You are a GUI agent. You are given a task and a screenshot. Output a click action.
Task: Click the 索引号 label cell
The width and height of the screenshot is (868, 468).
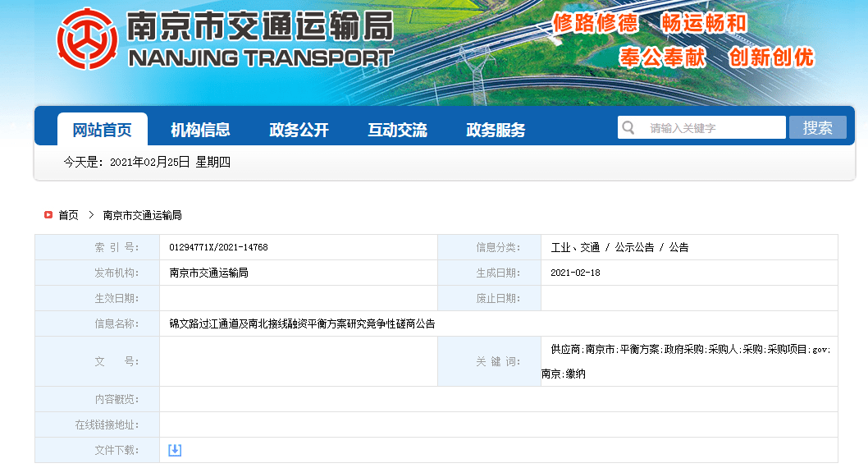tap(98, 247)
